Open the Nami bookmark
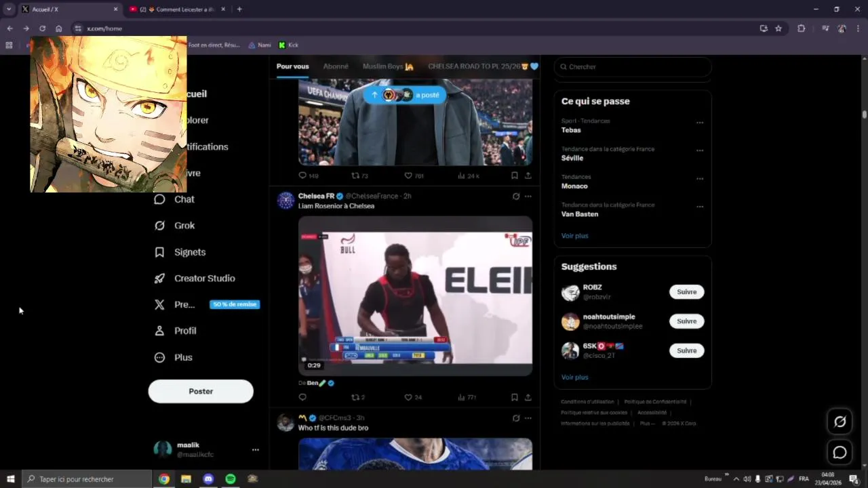This screenshot has height=488, width=868. (x=259, y=45)
